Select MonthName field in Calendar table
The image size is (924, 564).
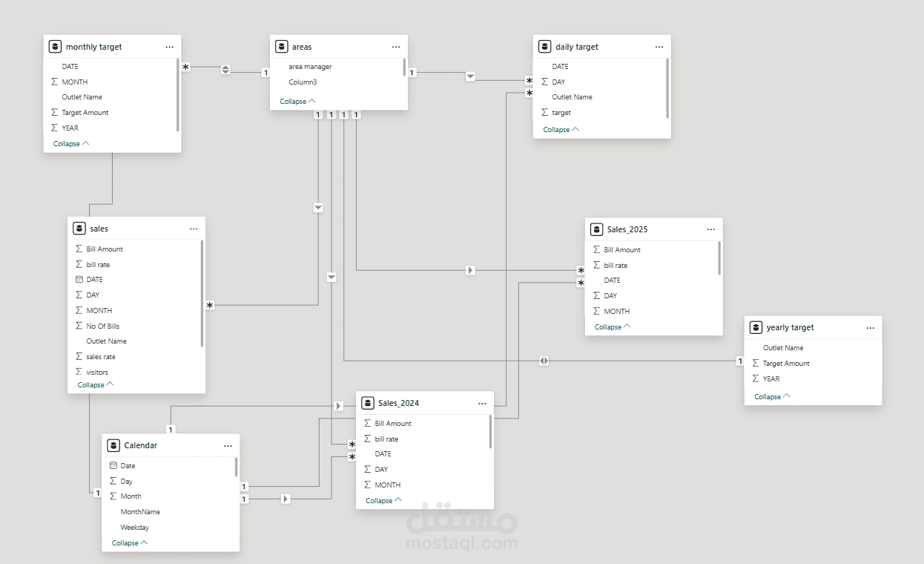pyautogui.click(x=140, y=512)
